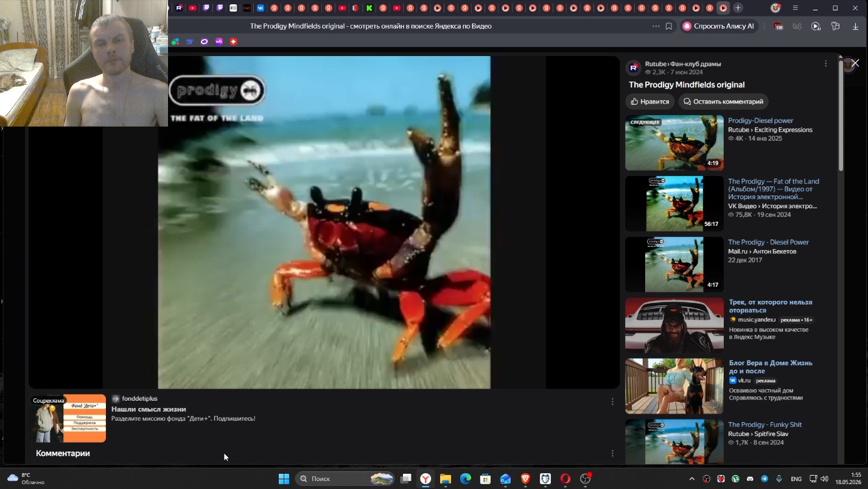This screenshot has height=489, width=868.
Task: Open the media playback control icon in toolbar
Action: [x=816, y=26]
